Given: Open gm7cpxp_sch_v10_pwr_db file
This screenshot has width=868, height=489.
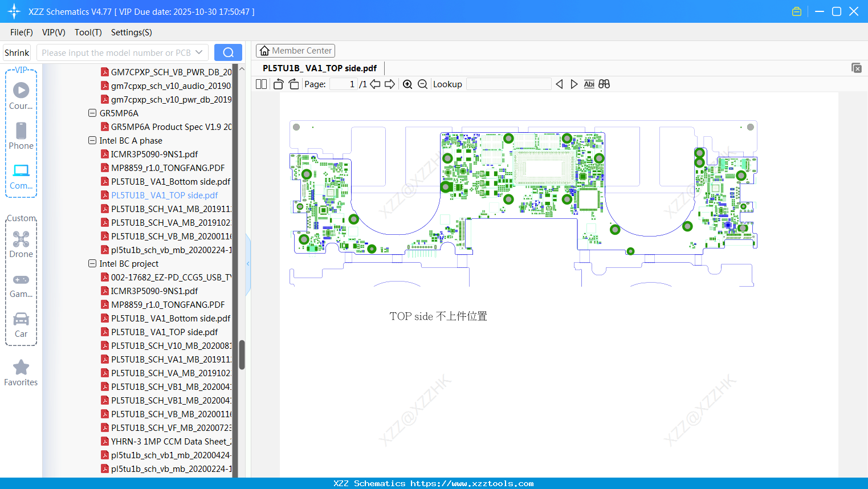Looking at the screenshot, I should pyautogui.click(x=166, y=99).
